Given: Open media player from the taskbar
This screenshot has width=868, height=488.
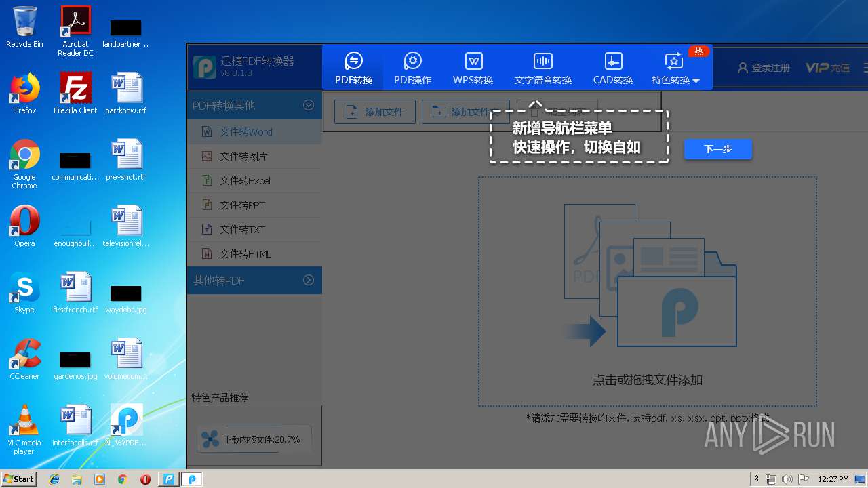Looking at the screenshot, I should tap(100, 479).
